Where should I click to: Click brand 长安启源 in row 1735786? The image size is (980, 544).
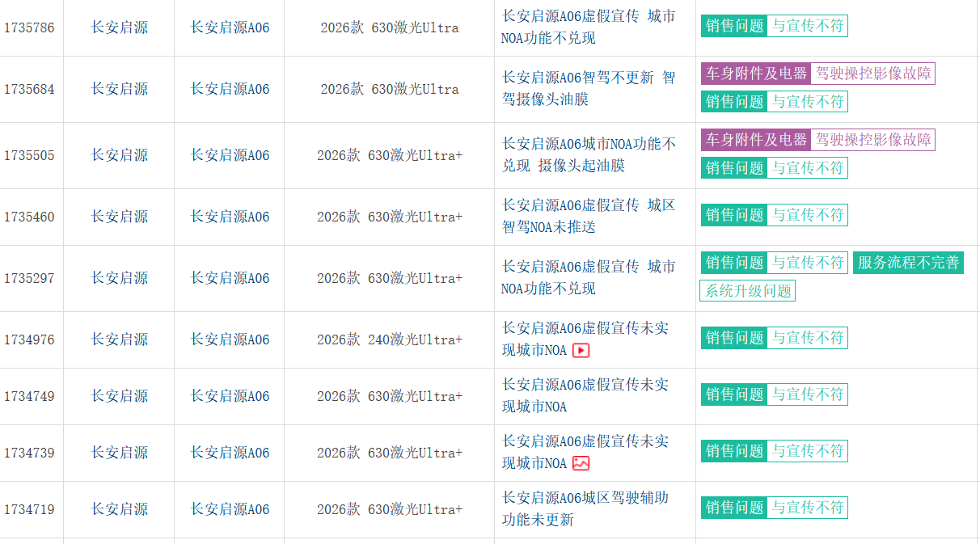point(120,27)
